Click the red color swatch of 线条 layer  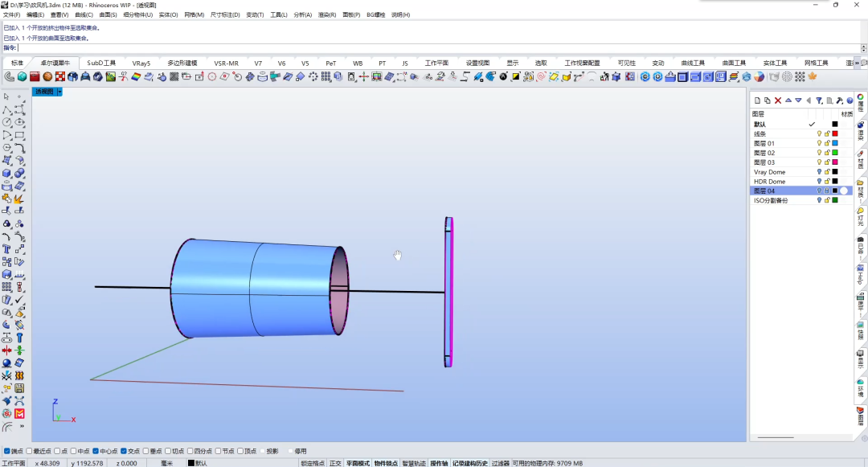click(835, 134)
